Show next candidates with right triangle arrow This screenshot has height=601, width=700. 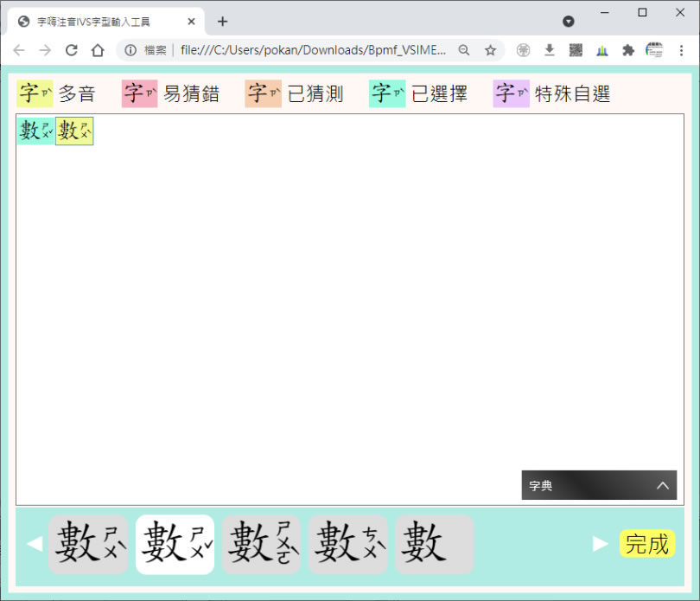(600, 544)
